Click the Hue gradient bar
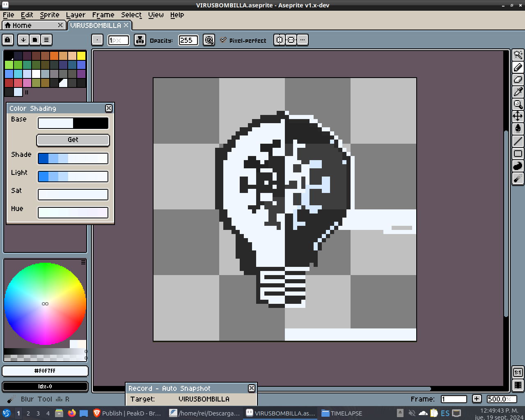The width and height of the screenshot is (525, 420). [x=73, y=212]
